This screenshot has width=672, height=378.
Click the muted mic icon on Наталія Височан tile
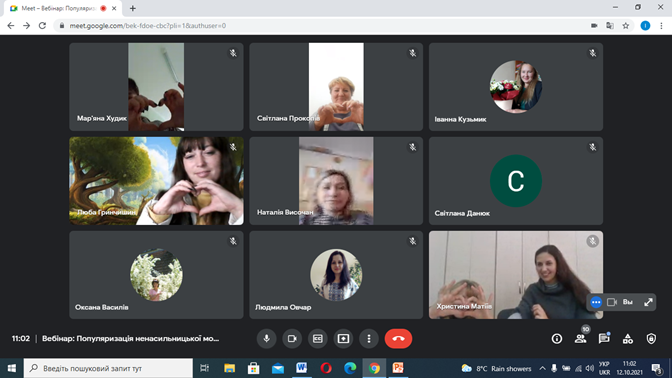click(413, 147)
